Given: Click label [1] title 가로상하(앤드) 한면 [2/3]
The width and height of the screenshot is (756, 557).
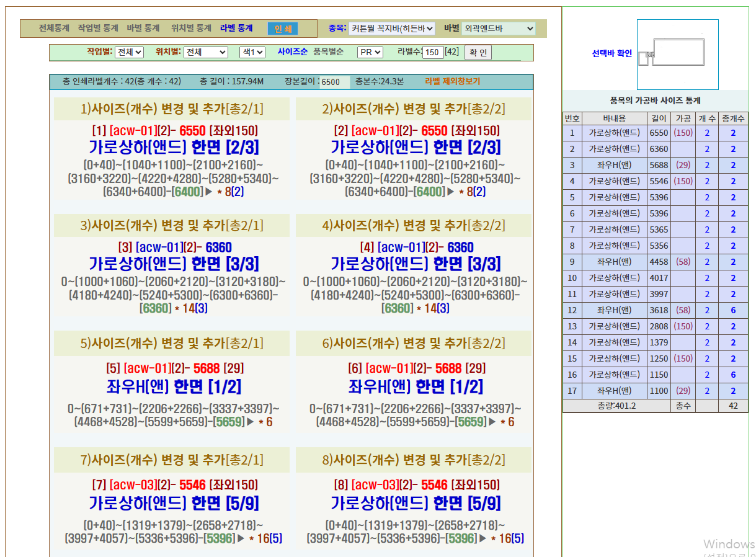Looking at the screenshot, I should point(174,148).
